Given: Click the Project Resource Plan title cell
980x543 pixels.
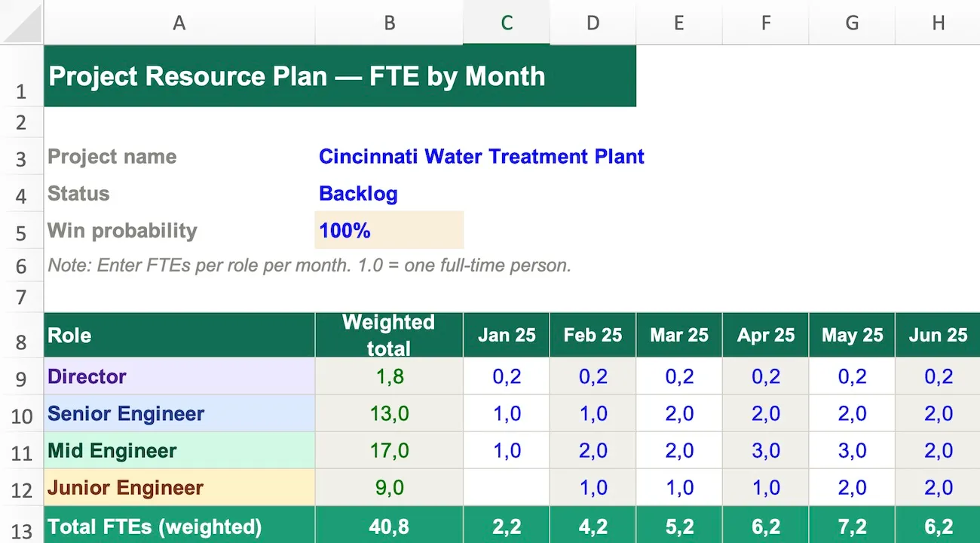Looking at the screenshot, I should coord(339,76).
